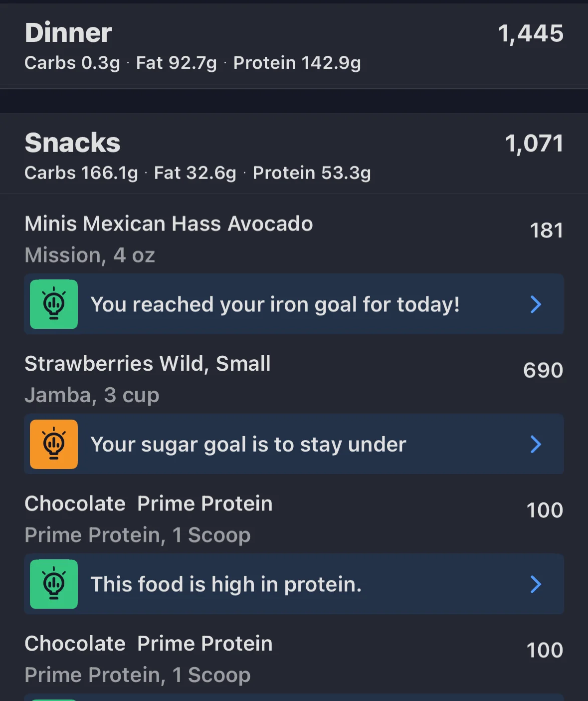Image resolution: width=588 pixels, height=701 pixels.
Task: Open chevron arrow on sugar goal insight
Action: click(536, 444)
